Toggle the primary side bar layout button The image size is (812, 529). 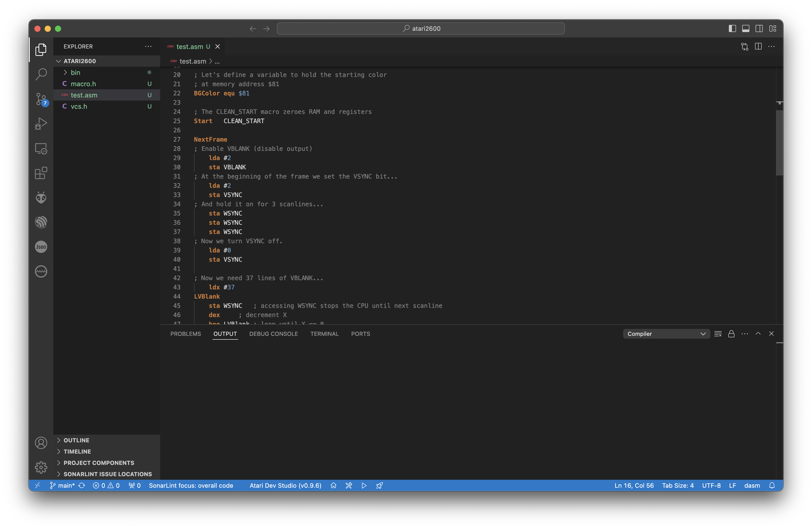point(732,29)
